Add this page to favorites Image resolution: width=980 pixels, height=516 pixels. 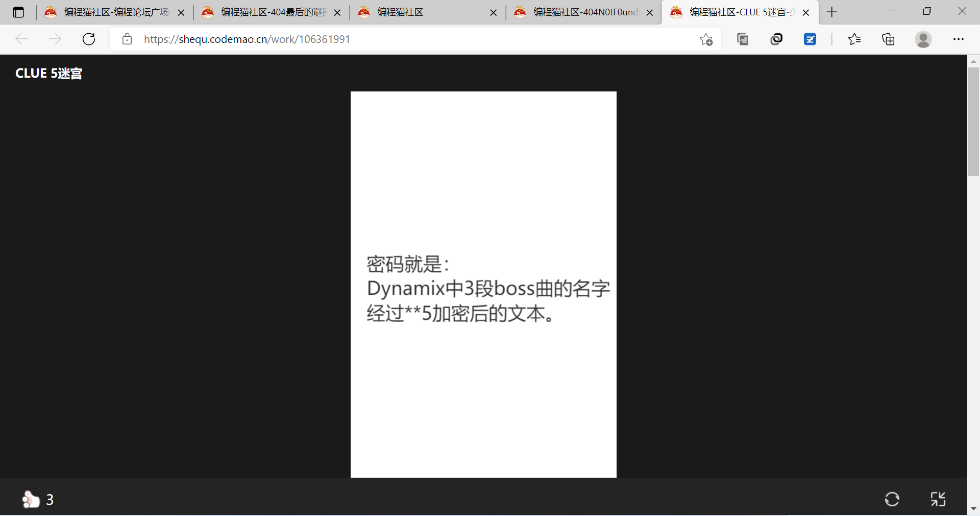[x=706, y=39]
